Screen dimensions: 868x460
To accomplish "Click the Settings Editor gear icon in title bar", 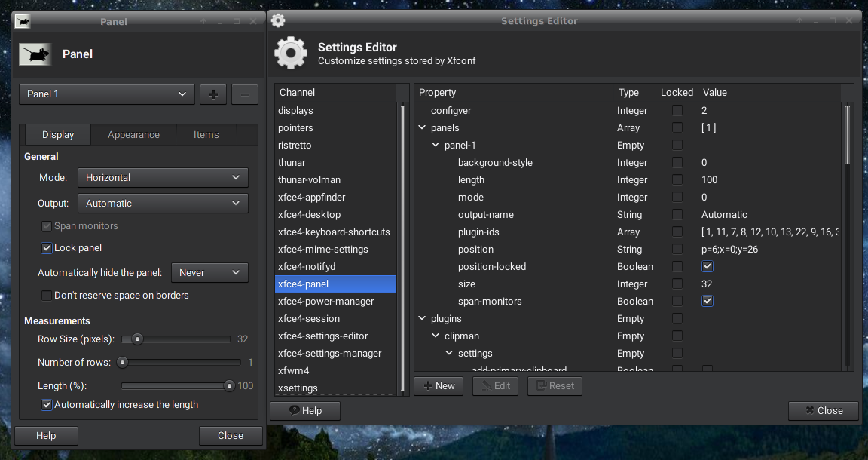I will pos(278,20).
